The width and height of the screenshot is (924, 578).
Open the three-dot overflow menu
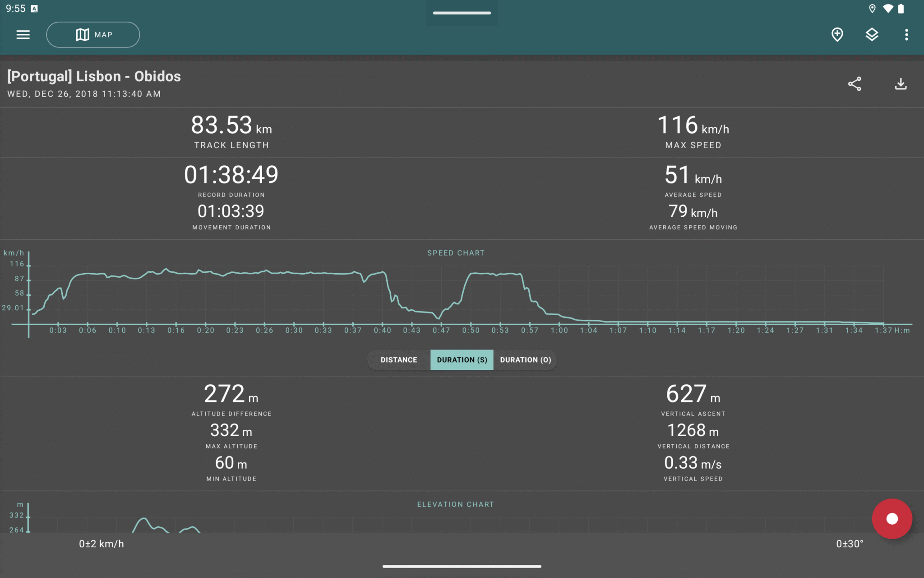pyautogui.click(x=907, y=34)
